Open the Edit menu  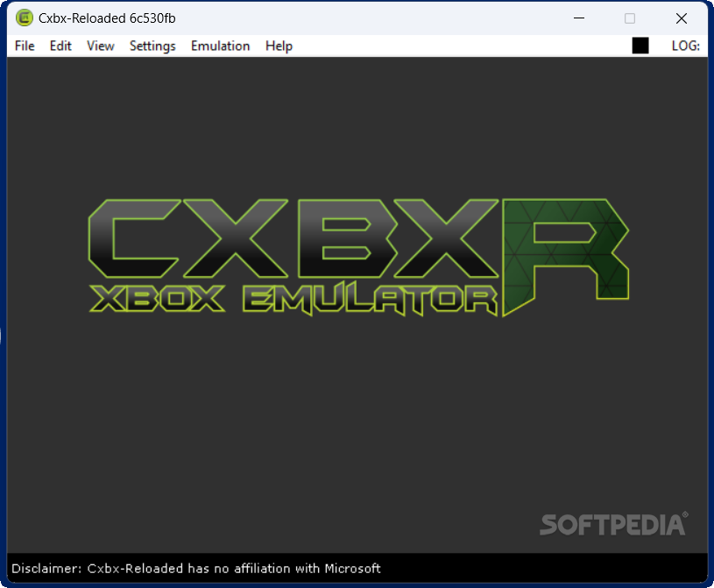[60, 46]
